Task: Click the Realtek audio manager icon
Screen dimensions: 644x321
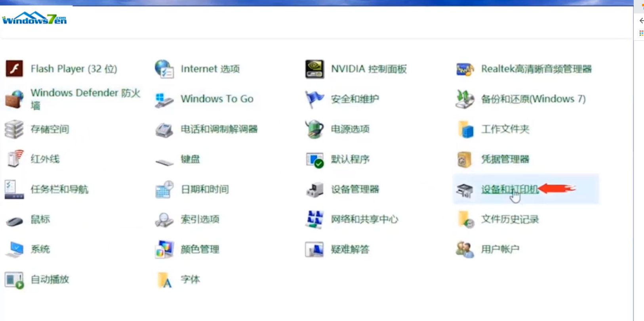Action: 465,69
